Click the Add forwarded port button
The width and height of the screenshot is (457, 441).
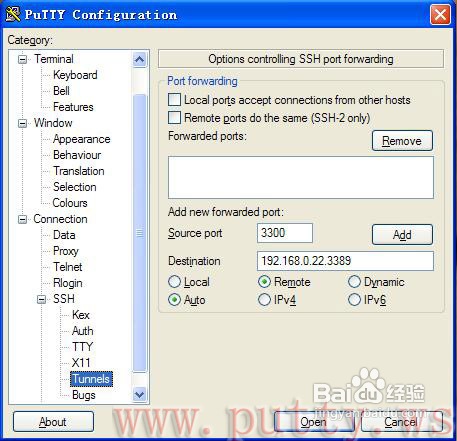pos(402,235)
